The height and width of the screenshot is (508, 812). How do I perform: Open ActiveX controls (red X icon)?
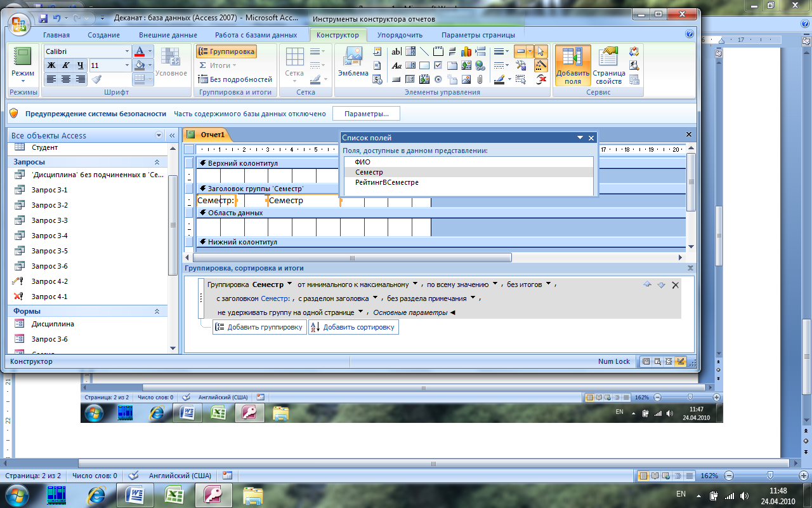[x=541, y=79]
